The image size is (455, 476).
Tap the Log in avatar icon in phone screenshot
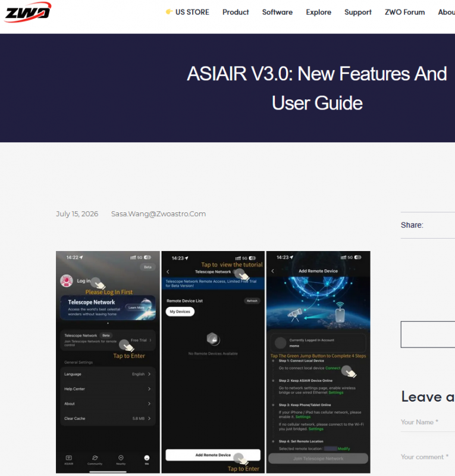(66, 280)
